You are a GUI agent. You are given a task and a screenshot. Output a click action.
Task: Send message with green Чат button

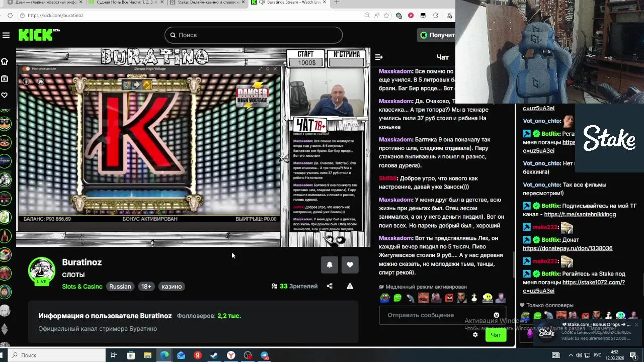pyautogui.click(x=496, y=335)
